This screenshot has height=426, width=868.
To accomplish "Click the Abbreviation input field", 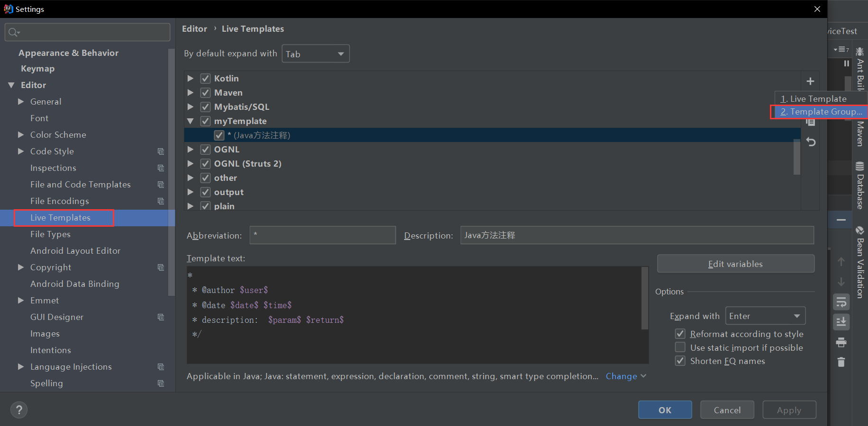I will [323, 235].
